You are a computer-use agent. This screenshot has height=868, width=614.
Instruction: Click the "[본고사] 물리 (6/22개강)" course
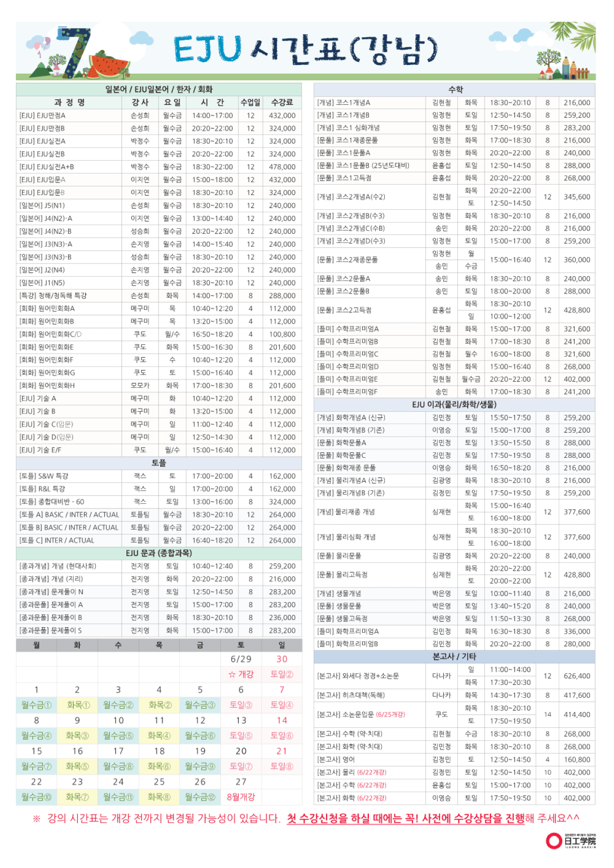coord(352,772)
